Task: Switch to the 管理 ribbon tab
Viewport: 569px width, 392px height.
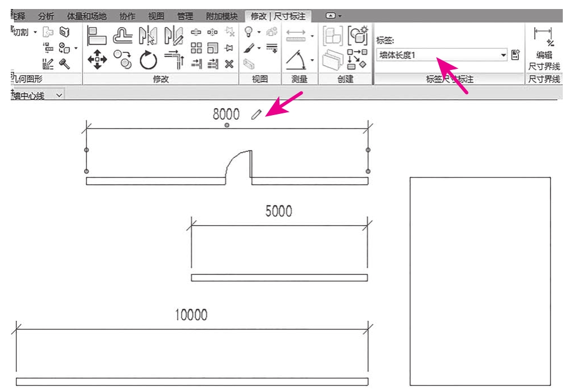Action: tap(185, 16)
